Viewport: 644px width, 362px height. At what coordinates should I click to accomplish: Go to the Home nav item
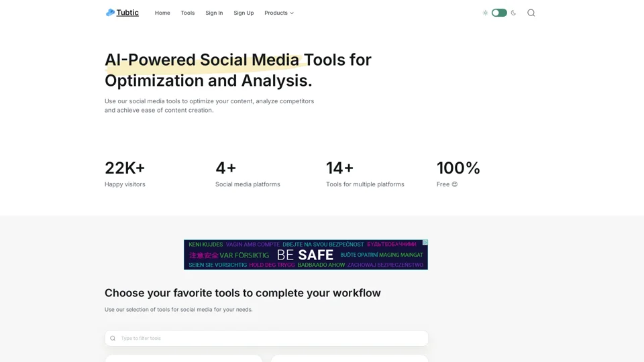162,13
